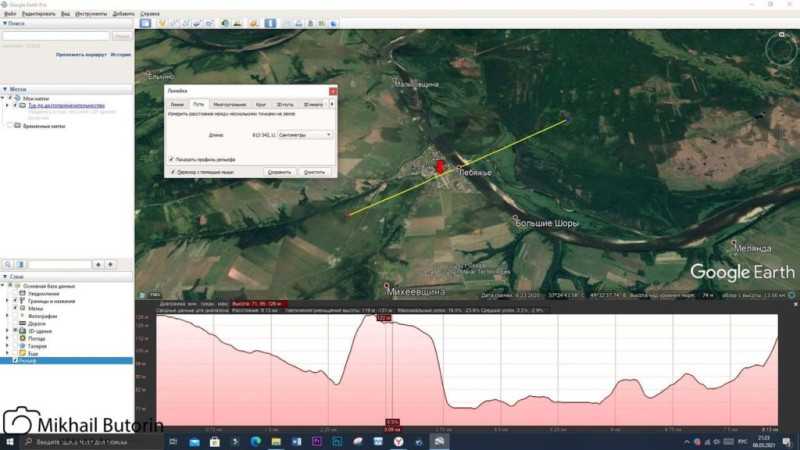Select the Add Path tool in toolbar
This screenshot has width=800, height=450.
(186, 23)
